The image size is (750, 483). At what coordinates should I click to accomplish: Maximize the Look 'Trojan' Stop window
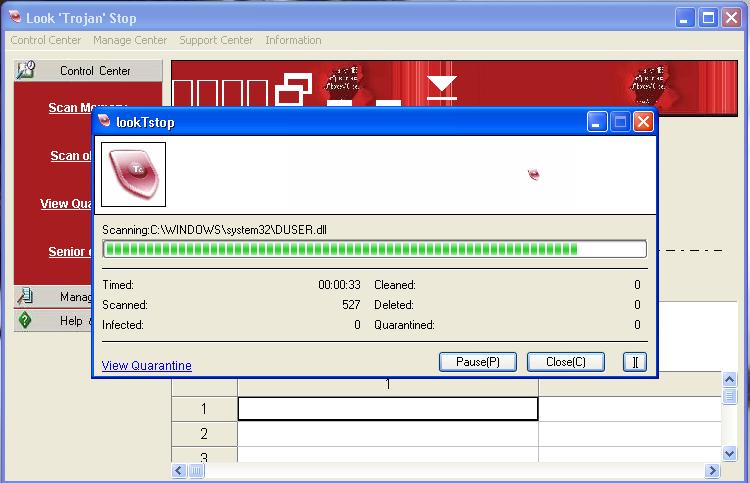tap(708, 18)
